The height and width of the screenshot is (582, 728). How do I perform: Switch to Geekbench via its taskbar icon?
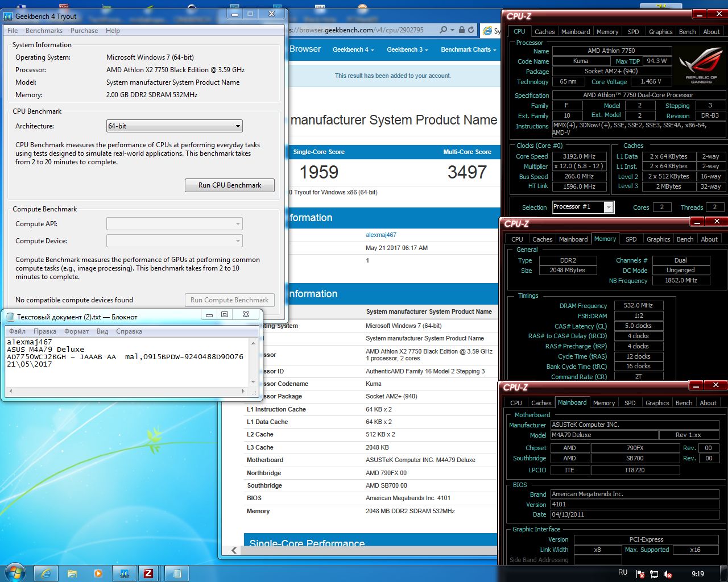click(123, 573)
